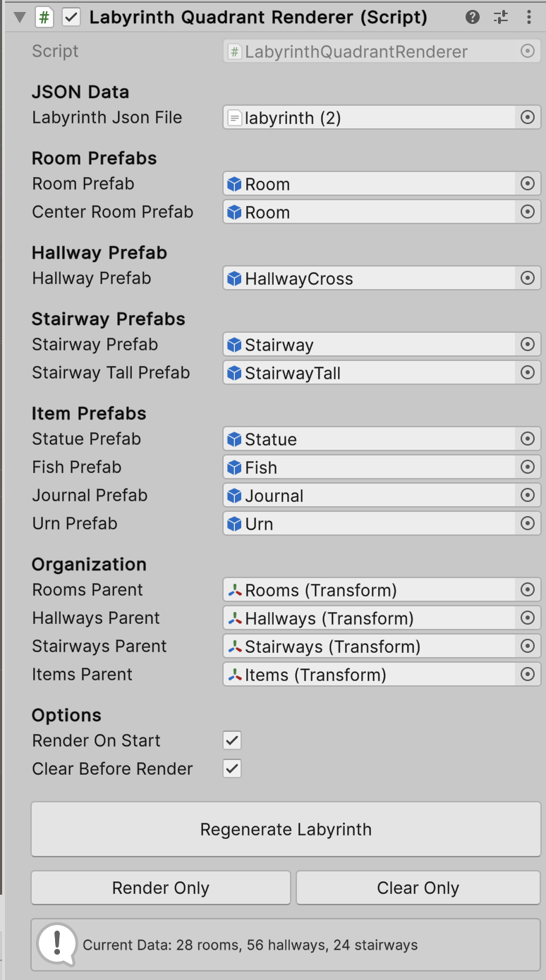
Task: Click Clear Only
Action: 417,888
